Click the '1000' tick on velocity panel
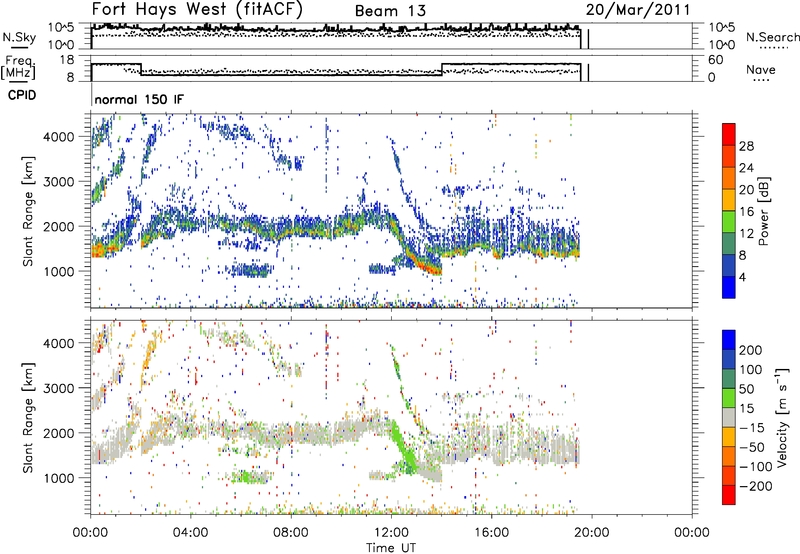The height and width of the screenshot is (554, 800). 58,478
